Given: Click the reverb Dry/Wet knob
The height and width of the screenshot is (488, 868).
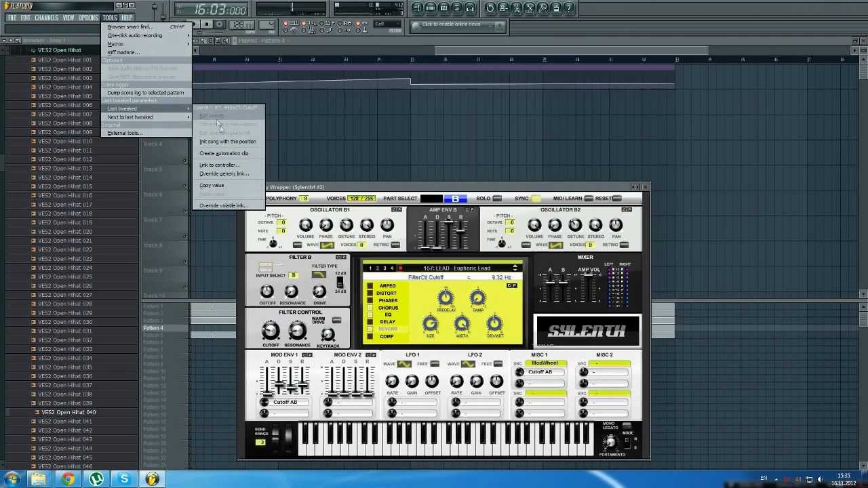Looking at the screenshot, I should click(x=494, y=324).
